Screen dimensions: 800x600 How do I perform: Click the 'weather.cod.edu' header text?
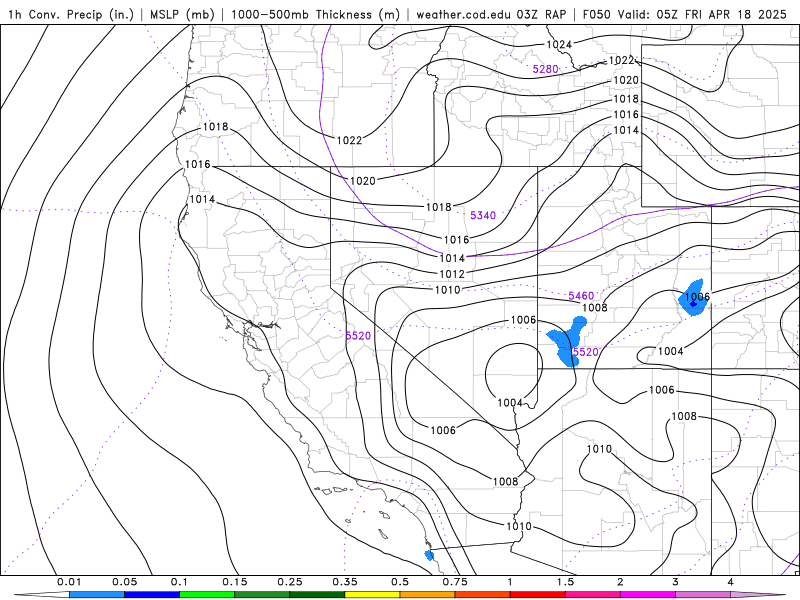coord(464,14)
